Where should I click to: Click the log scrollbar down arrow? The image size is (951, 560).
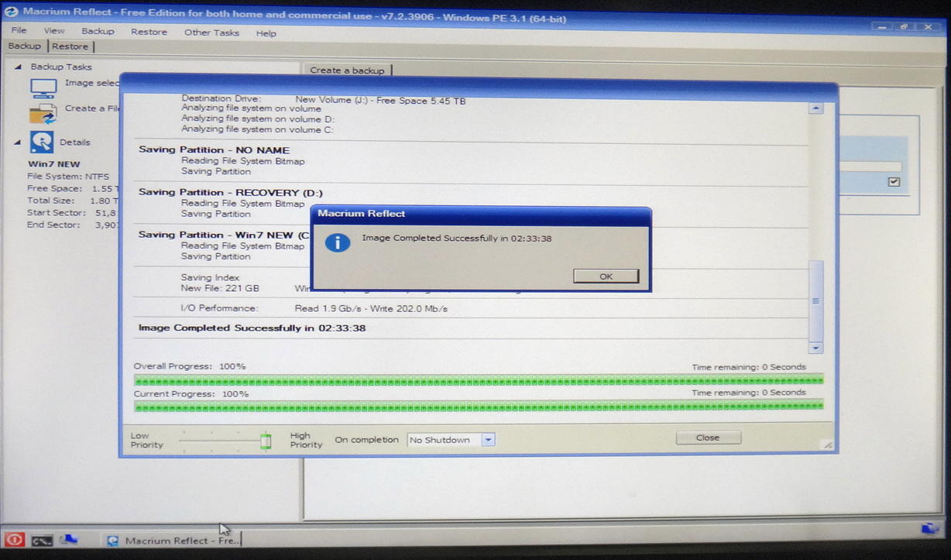coord(815,348)
